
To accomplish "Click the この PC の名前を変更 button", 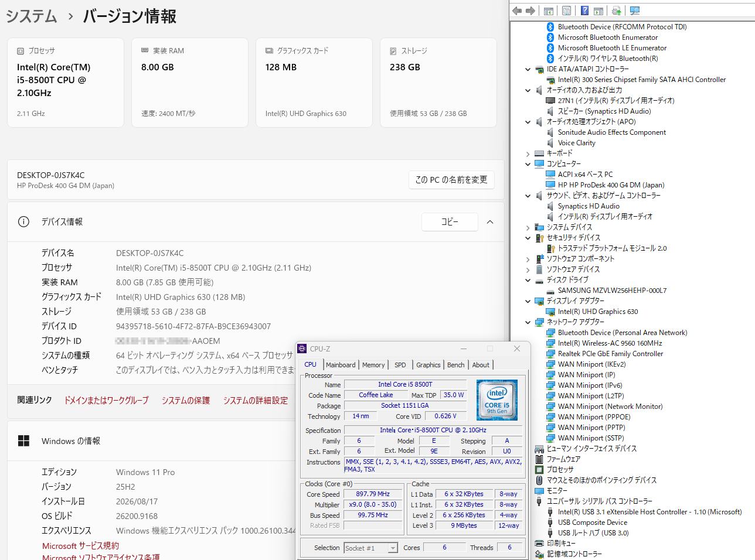I will (x=451, y=180).
